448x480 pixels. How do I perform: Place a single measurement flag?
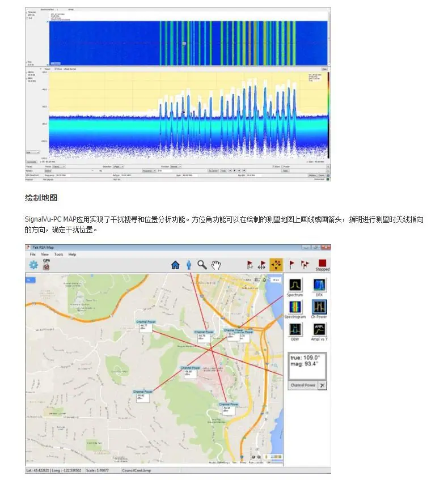tap(291, 265)
